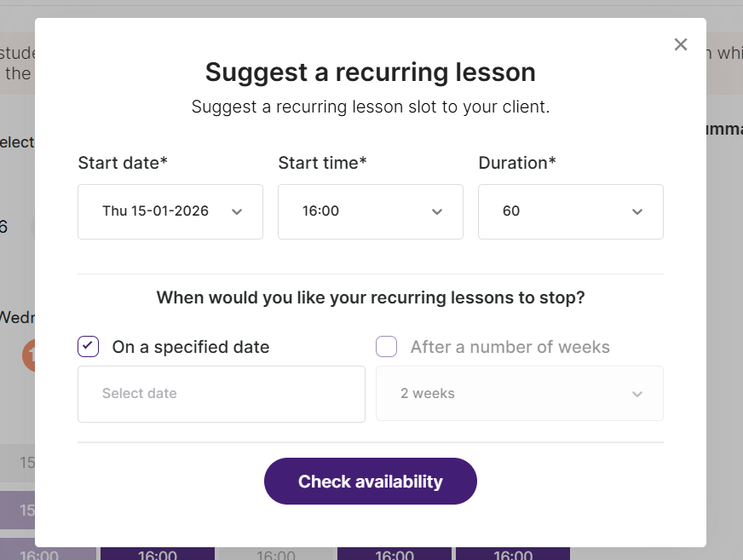The width and height of the screenshot is (743, 560).
Task: Click the "Start time*" field label
Action: tap(322, 163)
